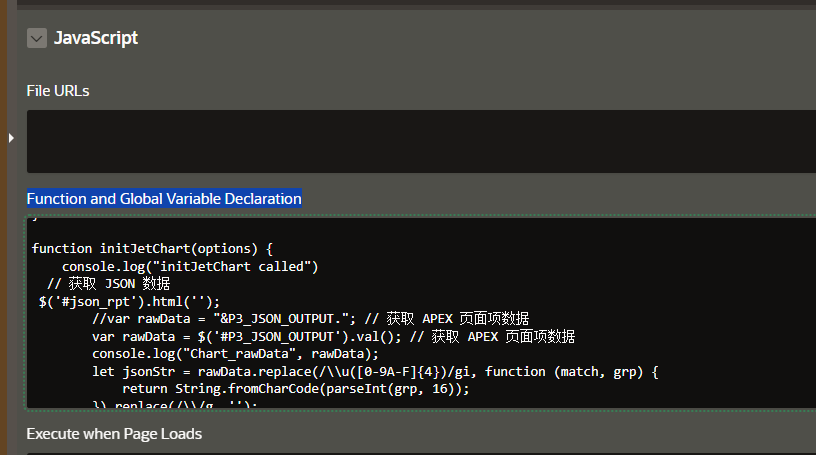Click the line 'function initJetChart(options) {'

(x=152, y=248)
